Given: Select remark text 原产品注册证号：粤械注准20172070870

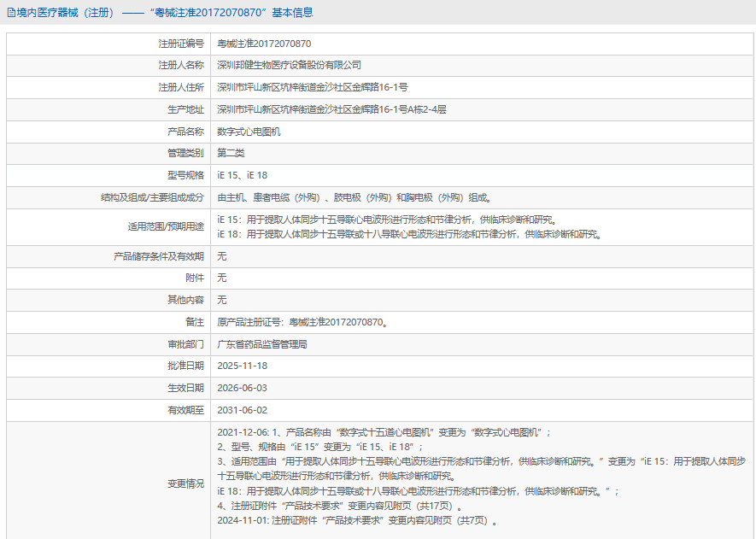Looking at the screenshot, I should click(303, 322).
